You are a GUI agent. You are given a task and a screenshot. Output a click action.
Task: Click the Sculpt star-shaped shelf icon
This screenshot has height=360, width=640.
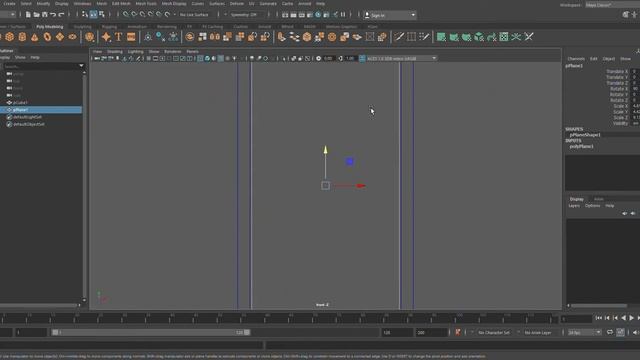pyautogui.click(x=106, y=37)
